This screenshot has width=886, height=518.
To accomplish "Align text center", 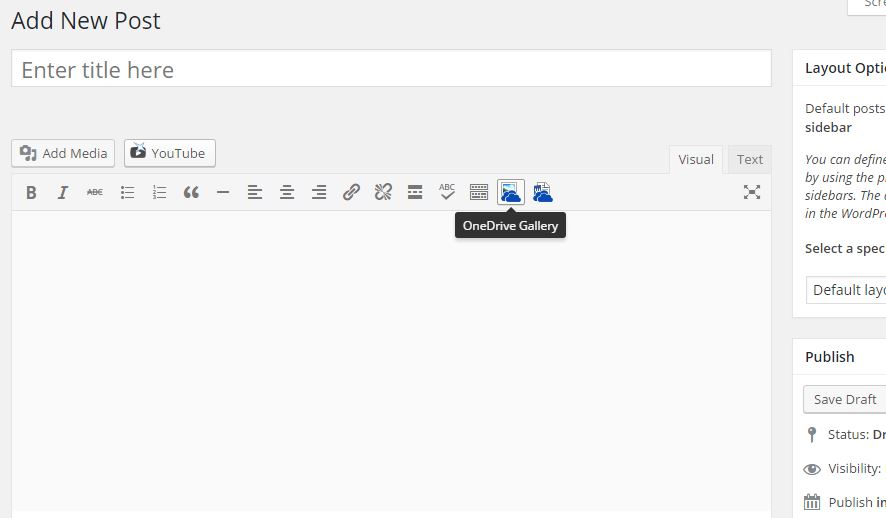I will click(x=287, y=193).
